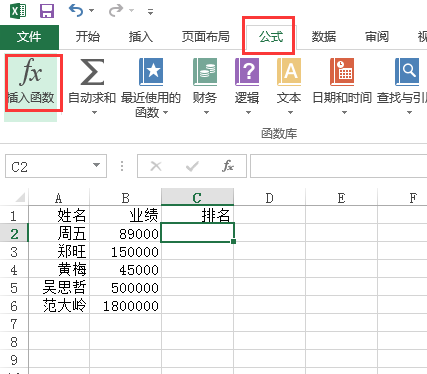Switch to the Page Layout (页面布局) tab

pos(206,37)
